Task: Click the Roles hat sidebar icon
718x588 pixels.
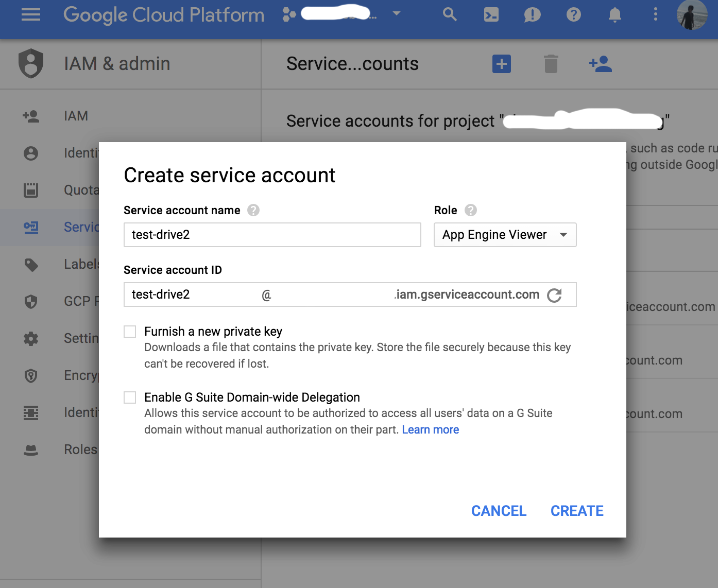Action: 31,450
